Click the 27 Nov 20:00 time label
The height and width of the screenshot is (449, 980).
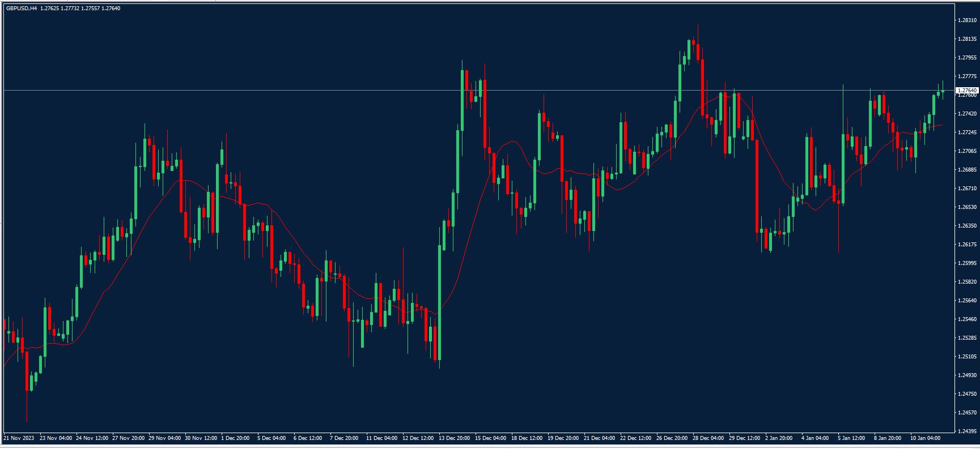129,438
